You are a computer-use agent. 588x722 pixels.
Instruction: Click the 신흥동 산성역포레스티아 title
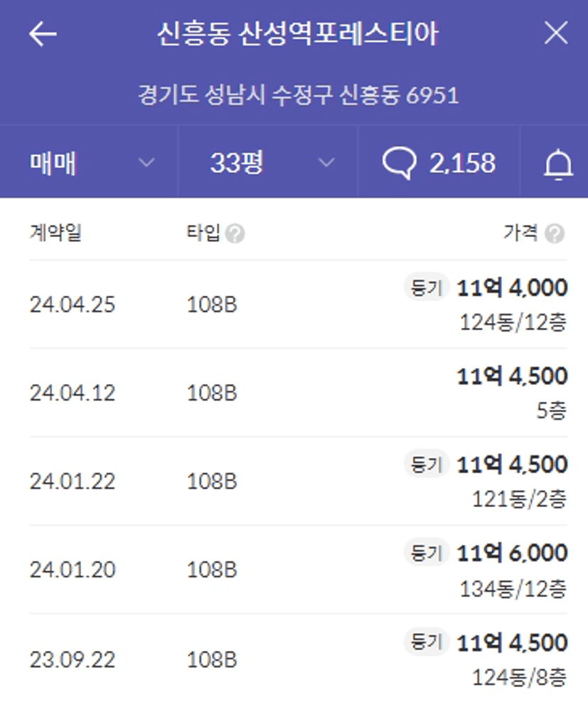(x=298, y=33)
